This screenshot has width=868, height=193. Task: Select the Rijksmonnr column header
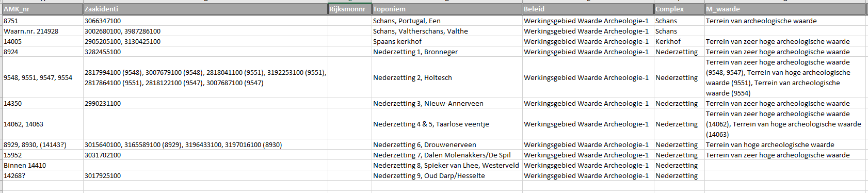coord(349,9)
